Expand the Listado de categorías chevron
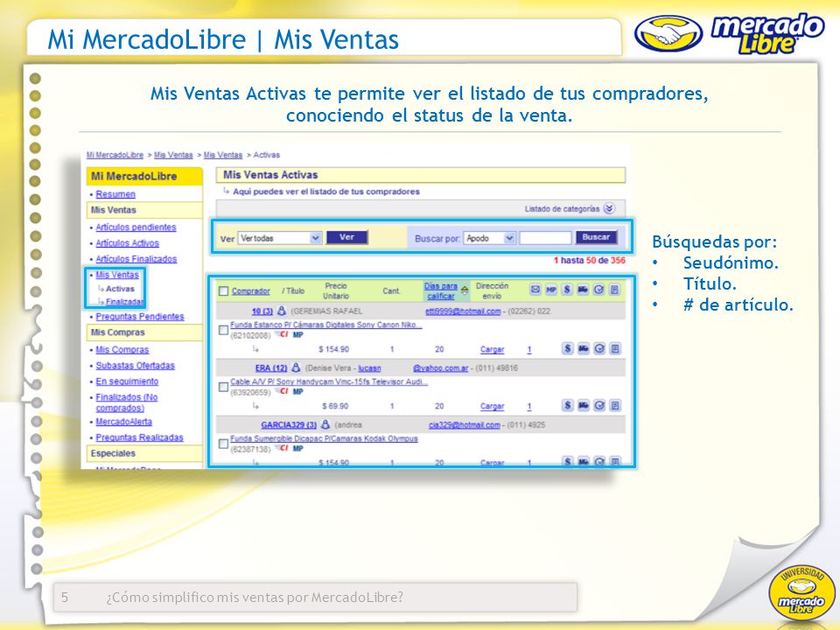 click(x=609, y=208)
